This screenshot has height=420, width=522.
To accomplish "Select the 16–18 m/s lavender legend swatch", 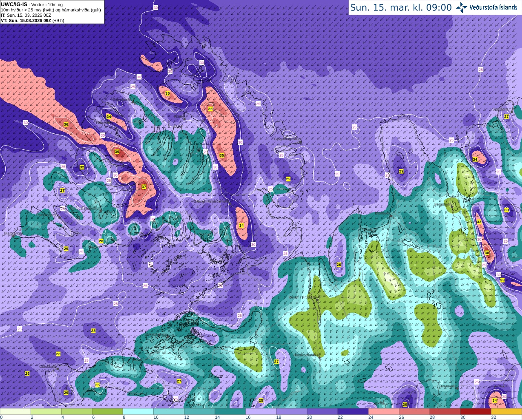I will [x=261, y=411].
